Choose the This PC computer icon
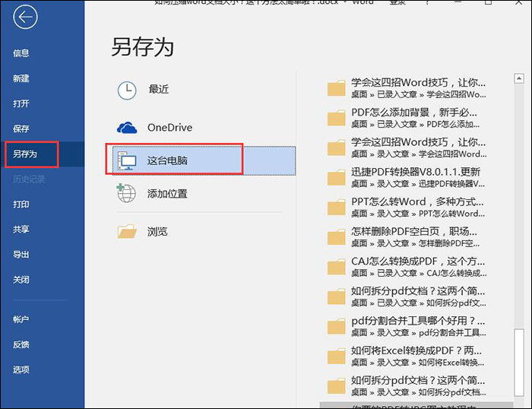Screen dimensions: 532x409 [x=127, y=161]
